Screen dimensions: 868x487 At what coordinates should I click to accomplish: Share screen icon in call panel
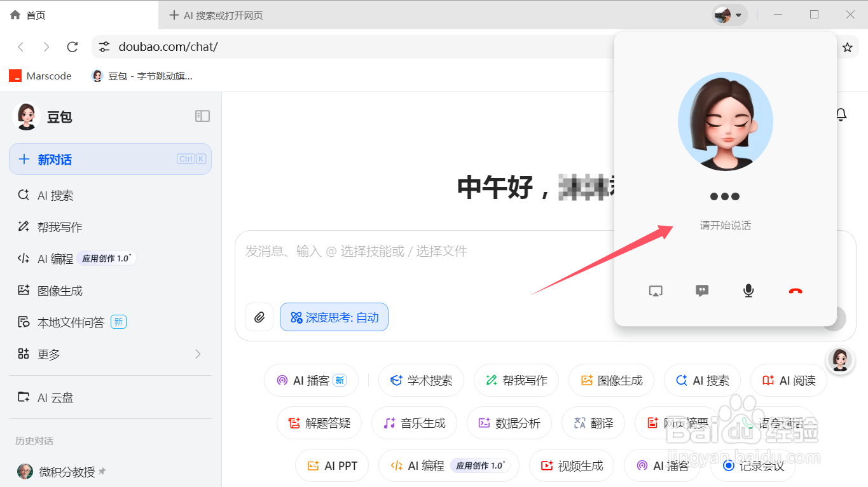click(x=656, y=291)
